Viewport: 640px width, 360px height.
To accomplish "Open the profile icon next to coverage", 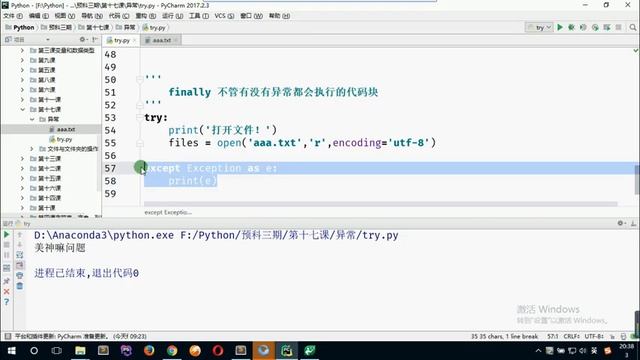I will [595, 27].
